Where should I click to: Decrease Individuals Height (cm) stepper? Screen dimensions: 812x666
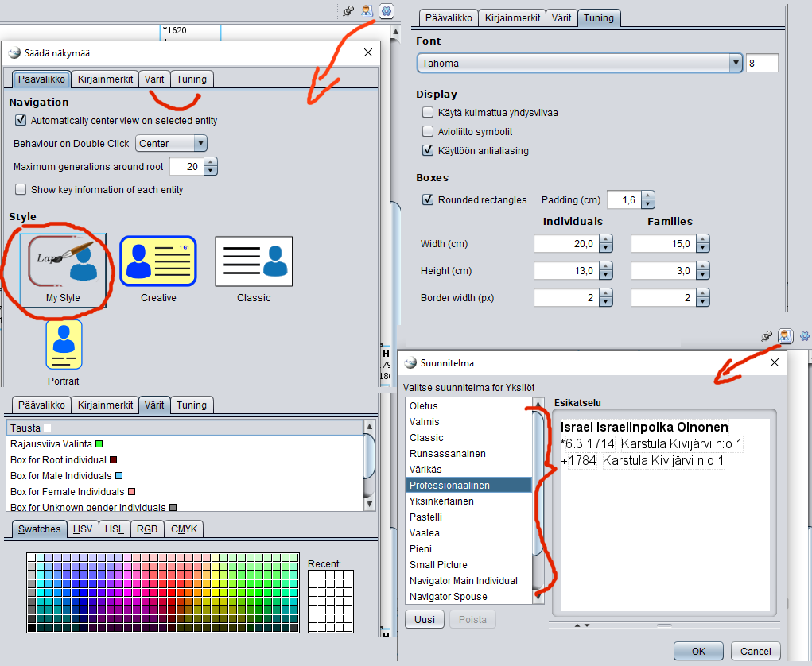pos(606,275)
